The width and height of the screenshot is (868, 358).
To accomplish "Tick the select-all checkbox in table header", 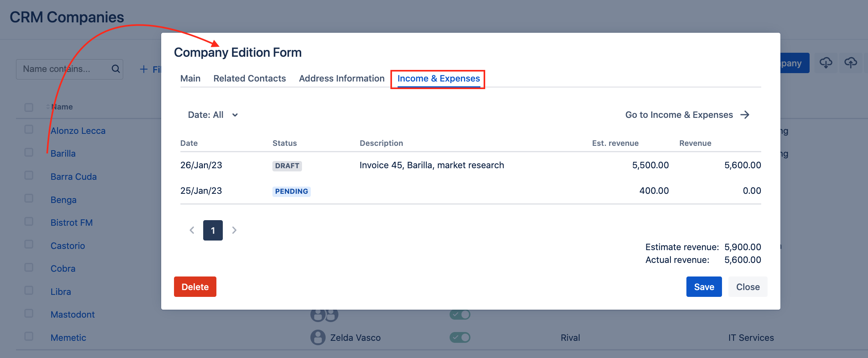I will 29,107.
